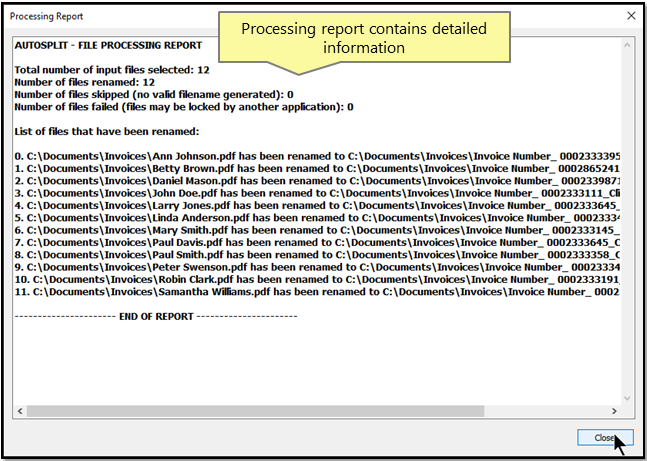
Task: Click the vertical scrollbar up arrow
Action: 627,45
